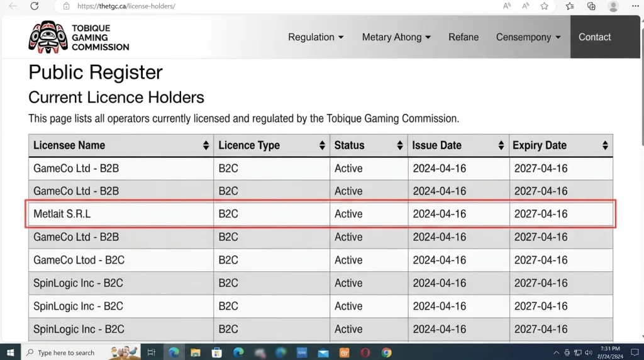Open the browser profile avatar
The height and width of the screenshot is (360, 644).
pyautogui.click(x=613, y=6)
